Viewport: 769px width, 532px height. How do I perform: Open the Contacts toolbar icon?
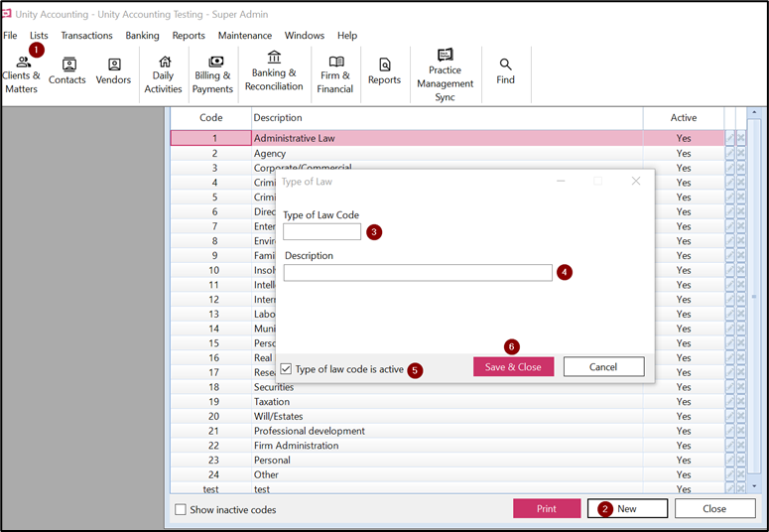[x=67, y=70]
